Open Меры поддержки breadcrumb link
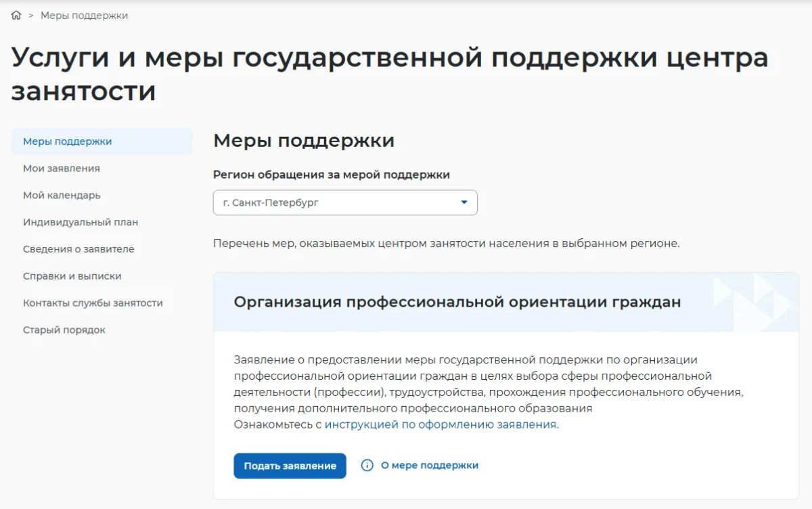Image resolution: width=812 pixels, height=509 pixels. click(84, 15)
